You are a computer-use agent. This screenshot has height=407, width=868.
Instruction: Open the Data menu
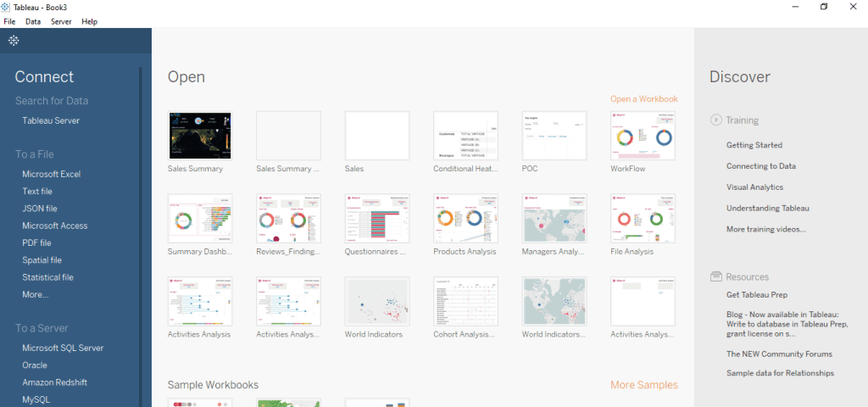(x=33, y=21)
